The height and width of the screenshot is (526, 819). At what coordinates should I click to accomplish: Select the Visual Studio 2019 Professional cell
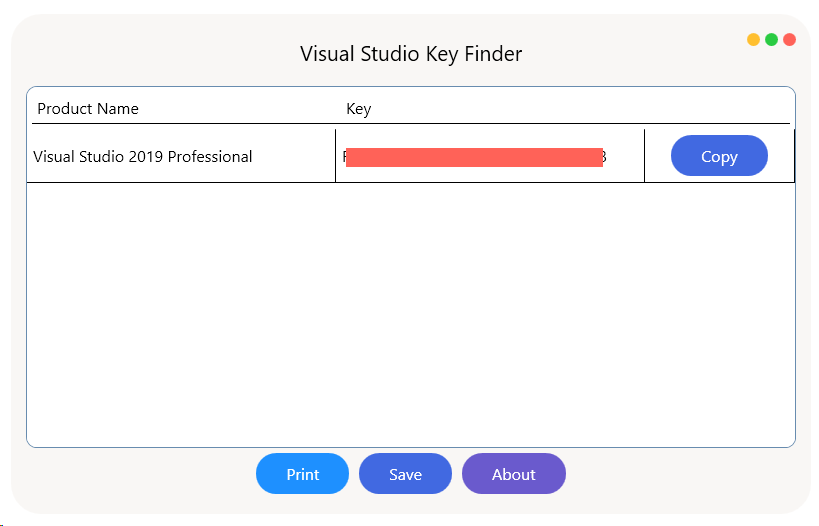tap(181, 156)
